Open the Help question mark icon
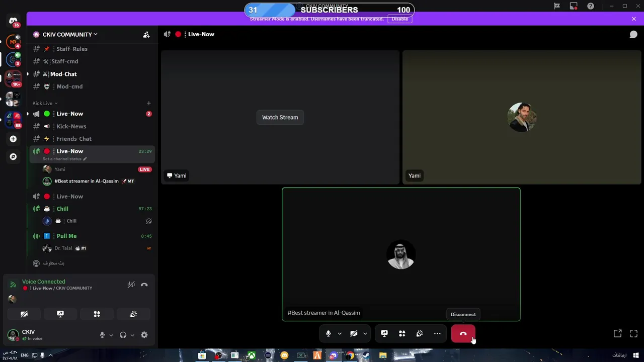This screenshot has width=644, height=362. coord(591,6)
